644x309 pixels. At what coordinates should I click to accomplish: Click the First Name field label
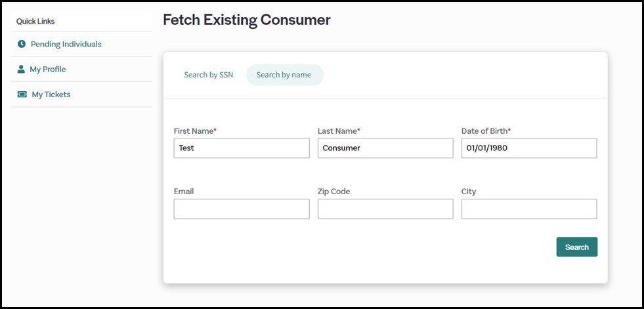point(194,131)
